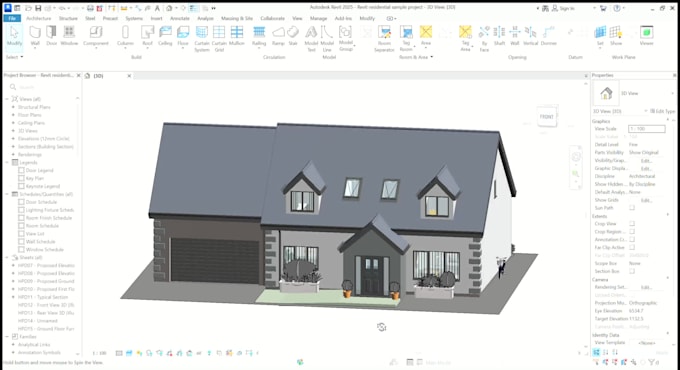Activate the Ceiling tool
The width and height of the screenshot is (680, 370).
point(165,36)
